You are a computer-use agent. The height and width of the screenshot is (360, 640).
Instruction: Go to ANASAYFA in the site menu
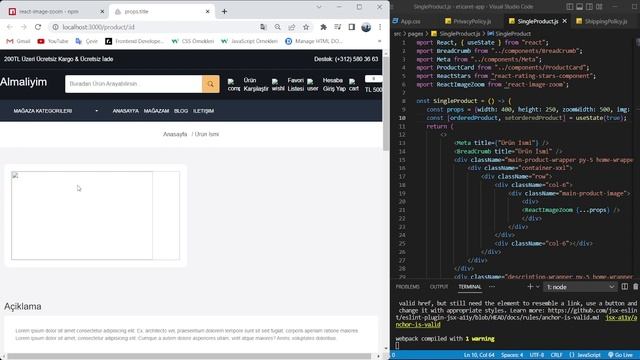click(125, 111)
